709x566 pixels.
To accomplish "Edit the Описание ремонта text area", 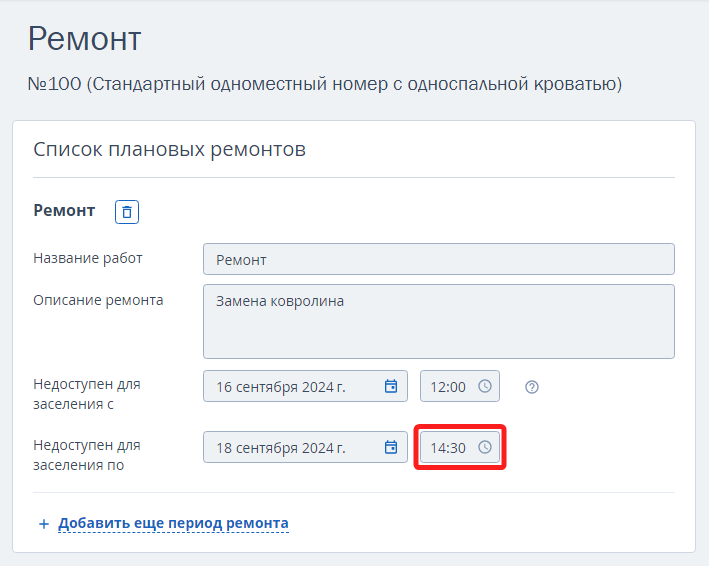I will (x=439, y=321).
